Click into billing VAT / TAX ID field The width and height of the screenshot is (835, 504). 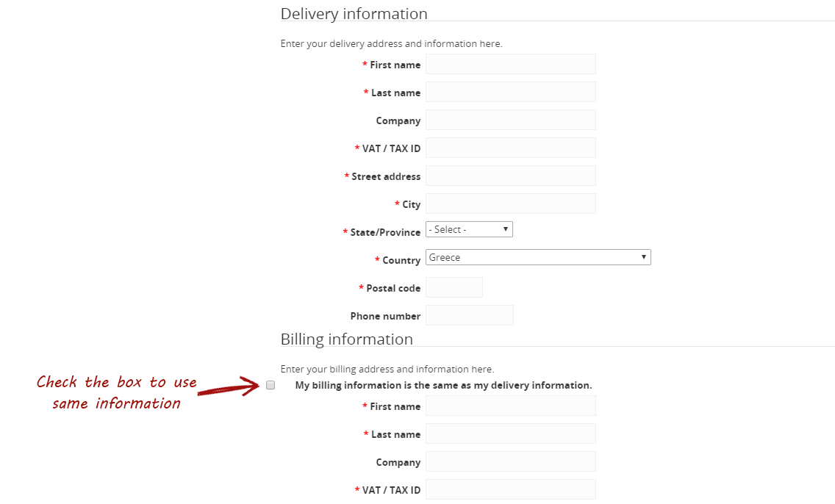pos(511,489)
